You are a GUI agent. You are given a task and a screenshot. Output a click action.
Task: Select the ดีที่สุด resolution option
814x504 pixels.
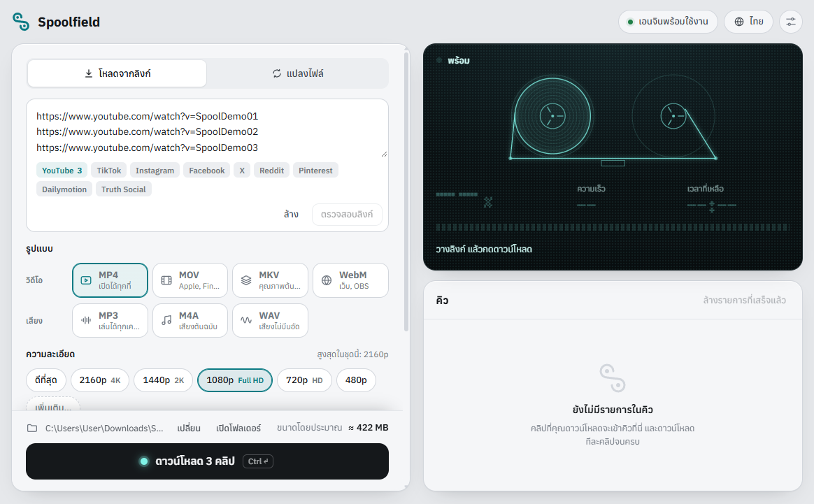click(x=46, y=380)
